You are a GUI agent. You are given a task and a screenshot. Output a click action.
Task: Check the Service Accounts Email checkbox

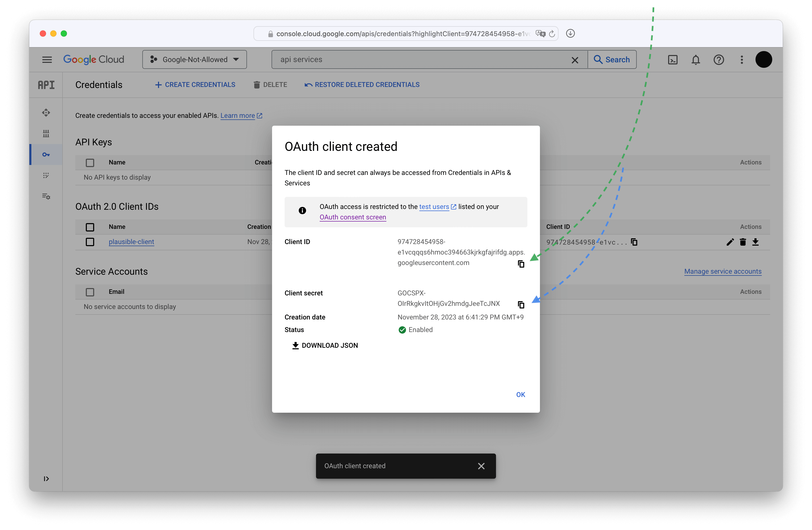90,292
